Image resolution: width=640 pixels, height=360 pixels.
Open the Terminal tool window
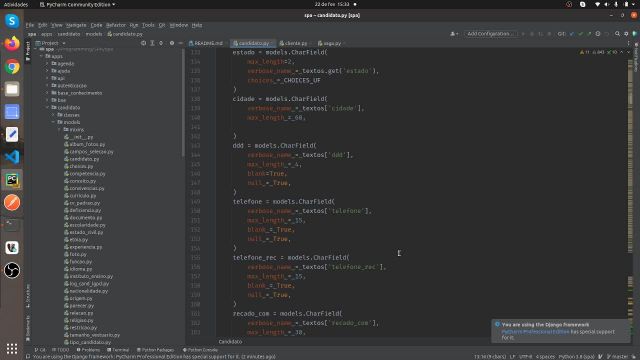[118, 350]
